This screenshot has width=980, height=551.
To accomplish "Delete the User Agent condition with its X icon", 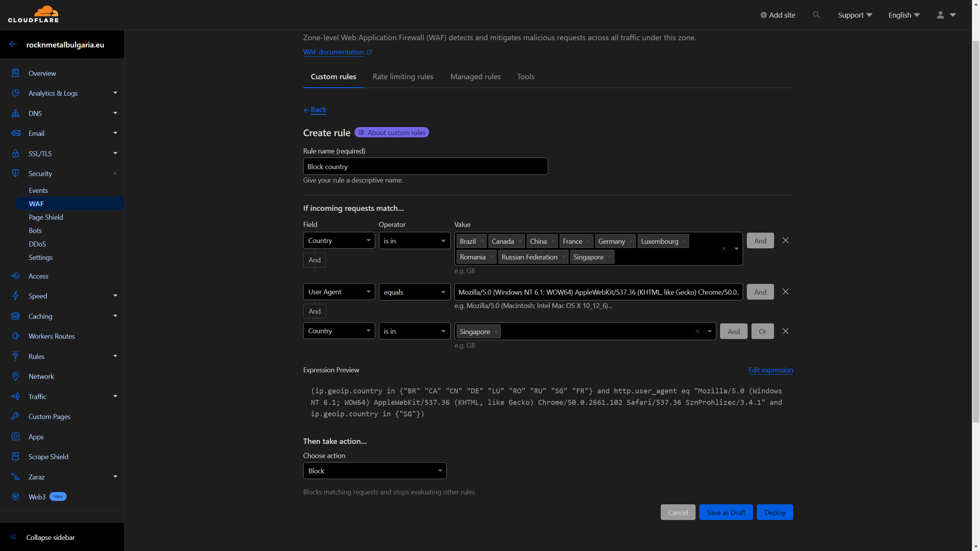I will (786, 292).
